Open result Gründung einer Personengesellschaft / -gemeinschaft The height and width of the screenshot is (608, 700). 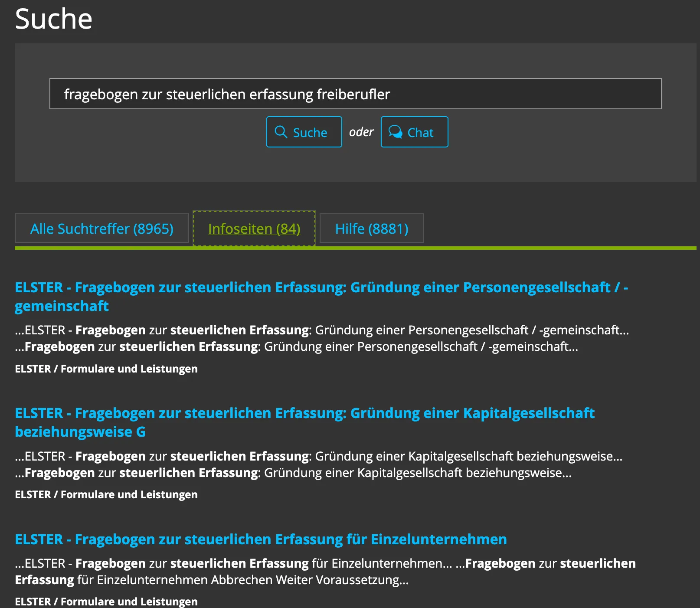[321, 297]
